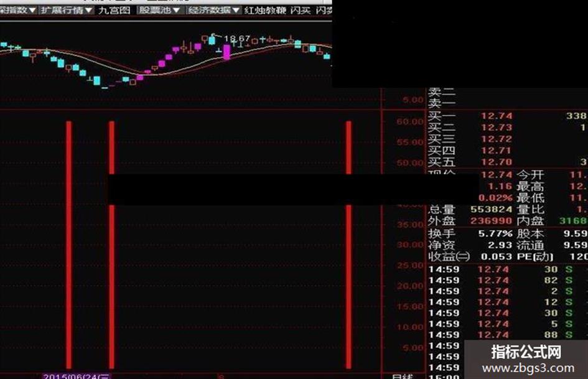Open the 指数 dropdown at the toolbar's left edge
The image size is (588, 379).
click(x=18, y=10)
